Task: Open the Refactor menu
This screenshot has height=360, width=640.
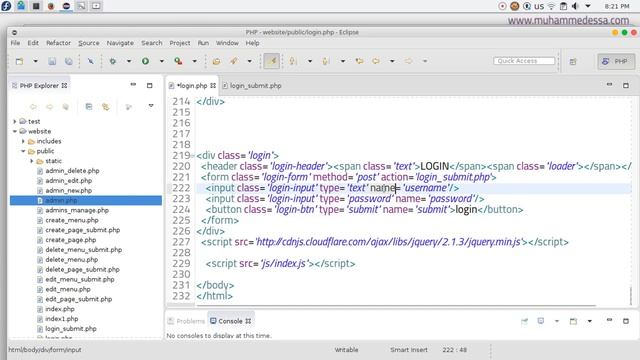Action: pos(58,43)
